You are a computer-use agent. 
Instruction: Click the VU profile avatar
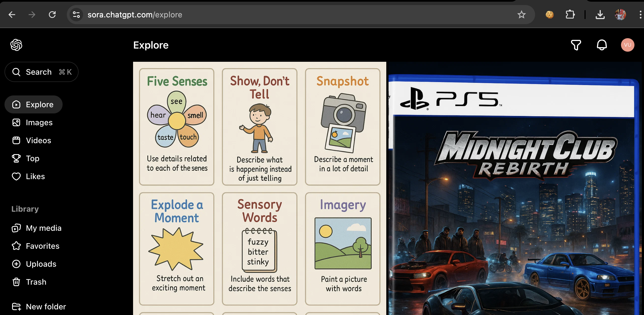click(x=627, y=45)
